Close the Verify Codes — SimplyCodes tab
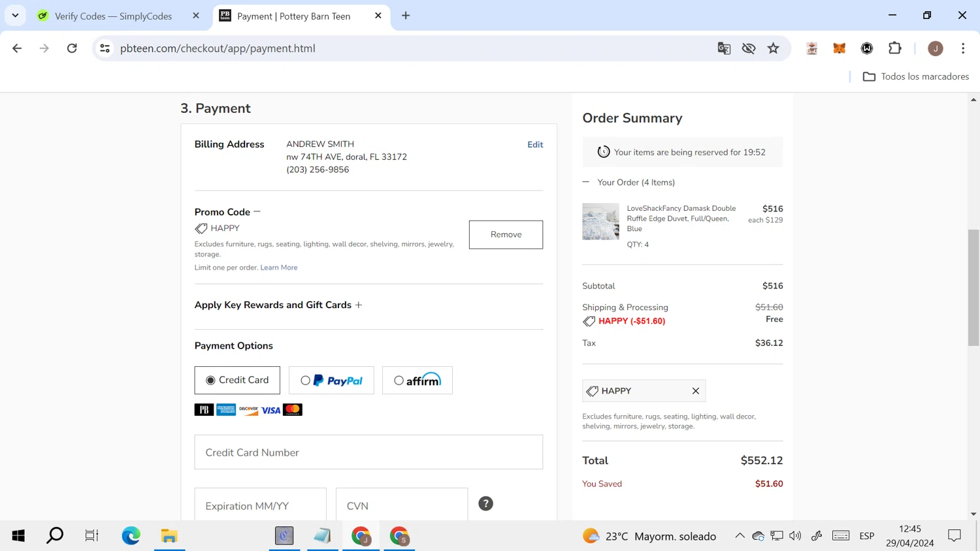 coord(196,16)
